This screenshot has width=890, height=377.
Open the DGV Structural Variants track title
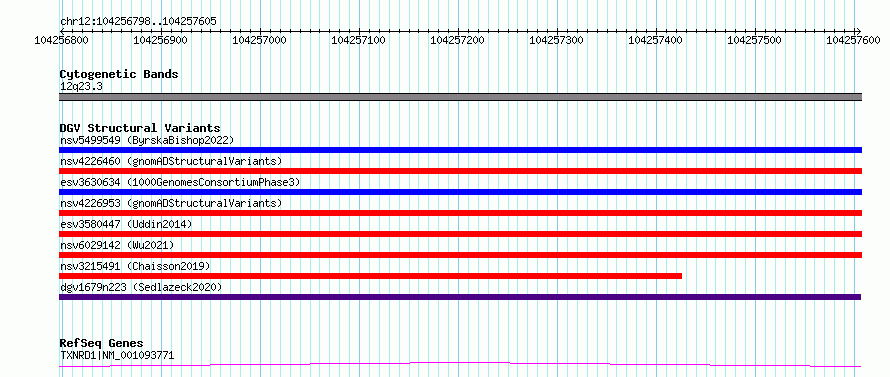[140, 128]
